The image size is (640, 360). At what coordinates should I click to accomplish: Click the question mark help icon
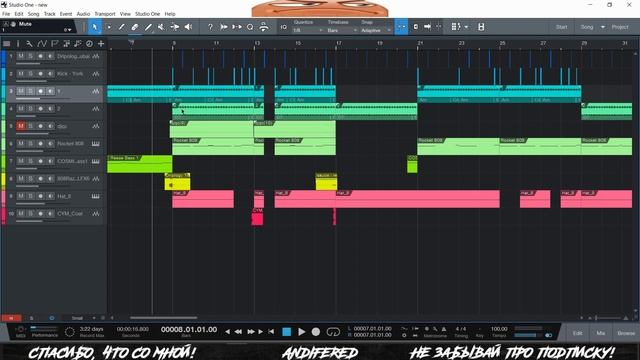(210, 27)
